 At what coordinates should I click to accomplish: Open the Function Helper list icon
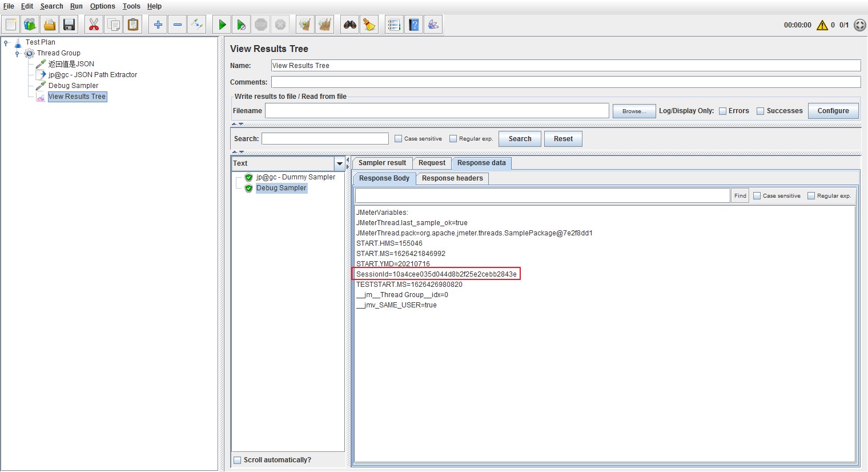click(x=394, y=25)
